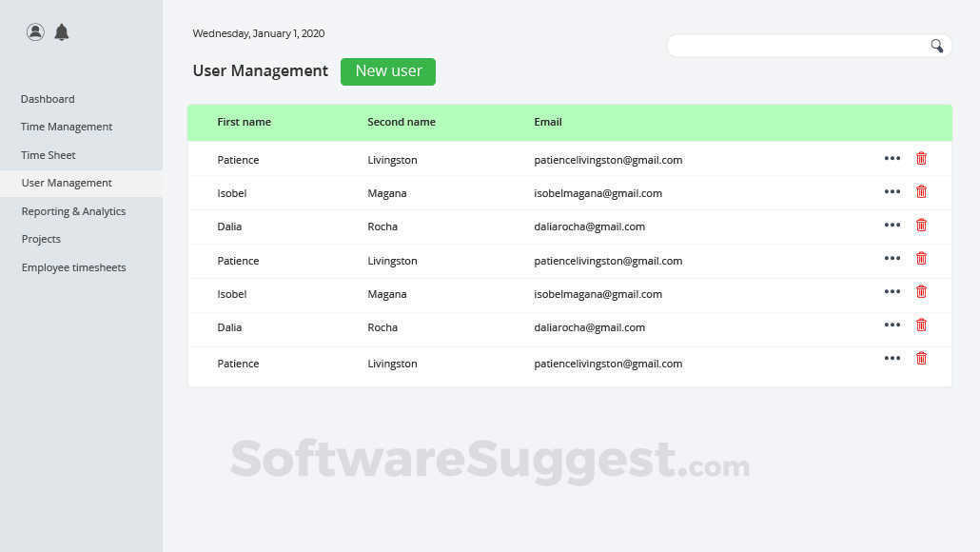This screenshot has width=980, height=552.
Task: Open Employee timesheets from sidebar
Action: pos(73,267)
